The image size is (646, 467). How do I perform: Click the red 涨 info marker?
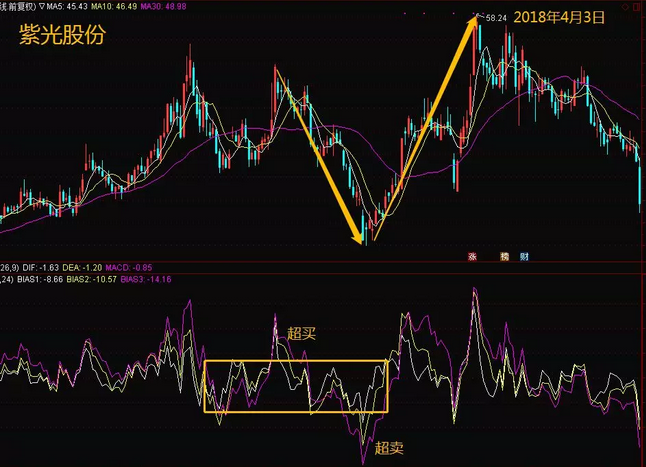(x=472, y=256)
